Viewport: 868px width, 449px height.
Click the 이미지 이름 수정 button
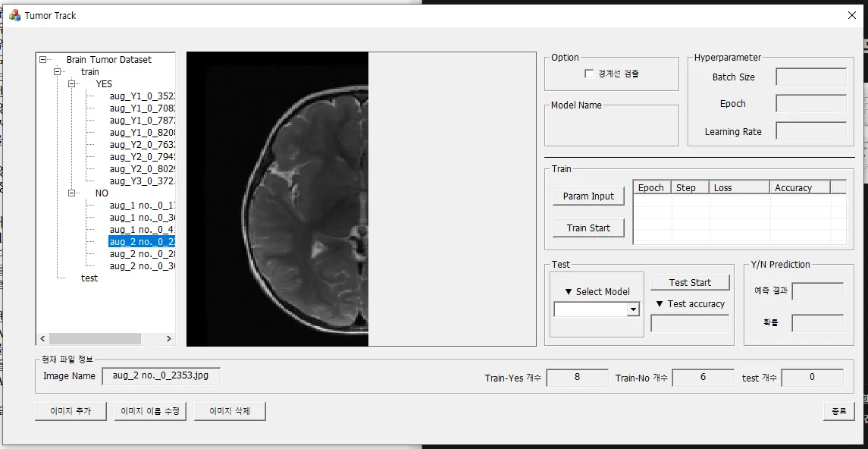click(151, 411)
